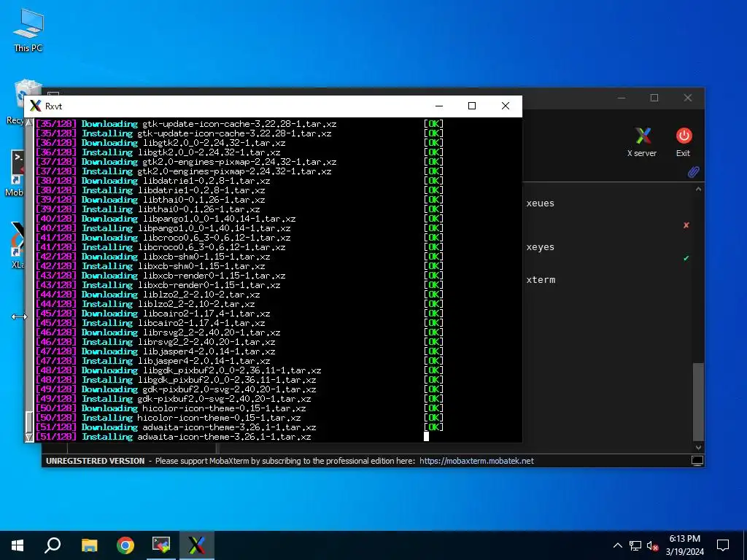Click MobaXterm list scrollbar up arrow
747x560 pixels.
tap(698, 189)
